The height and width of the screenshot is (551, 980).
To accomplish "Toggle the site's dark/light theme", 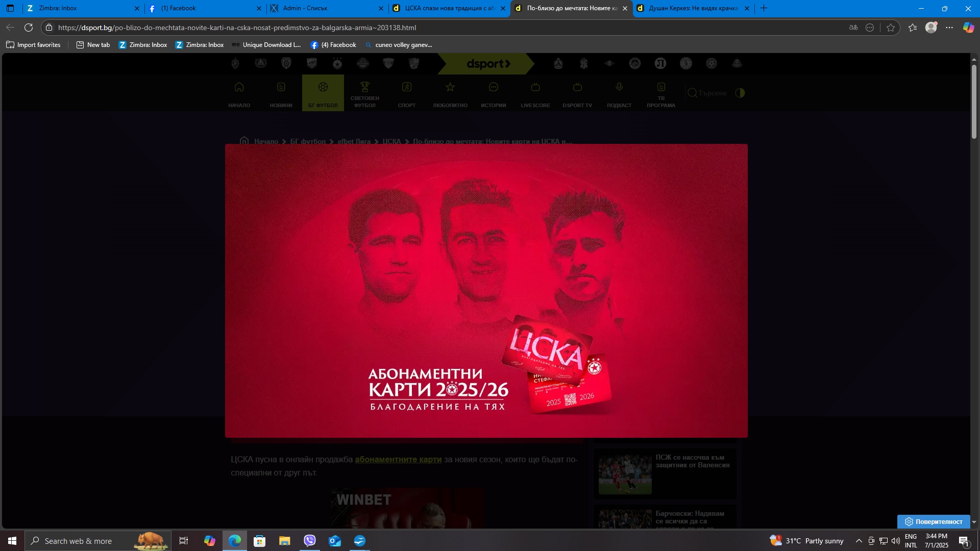I will pos(740,93).
